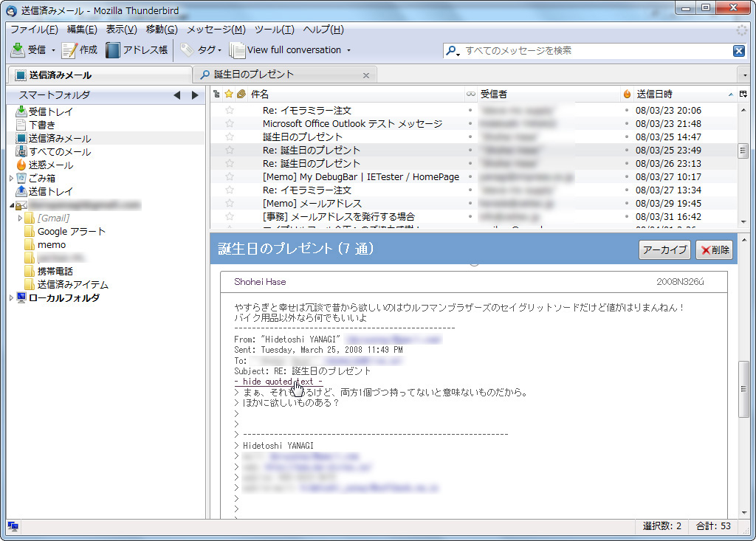The width and height of the screenshot is (756, 541).
Task: Go to previous folder view with left arrow
Action: 177,95
